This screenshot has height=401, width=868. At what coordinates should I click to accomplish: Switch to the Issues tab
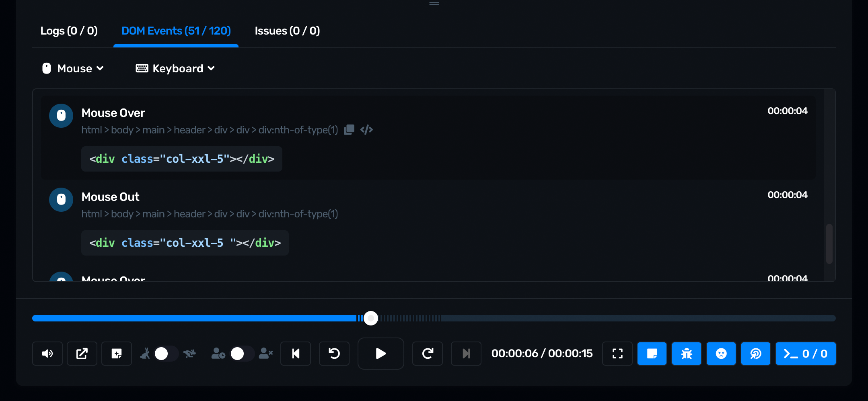coord(287,31)
